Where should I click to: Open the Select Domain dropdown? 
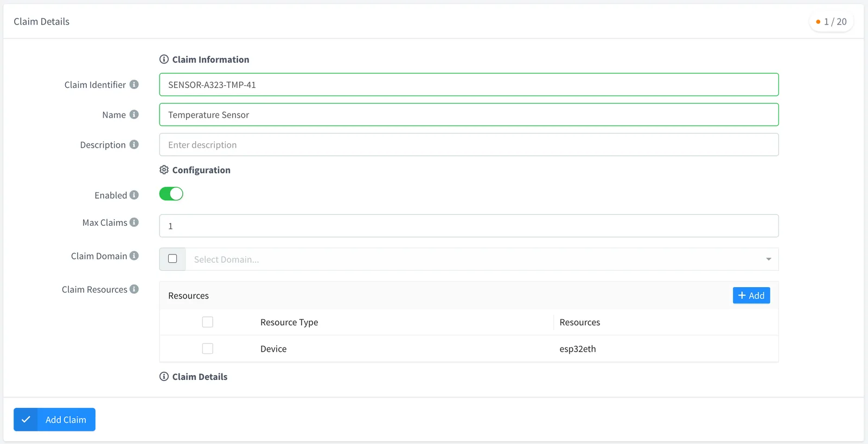click(482, 259)
